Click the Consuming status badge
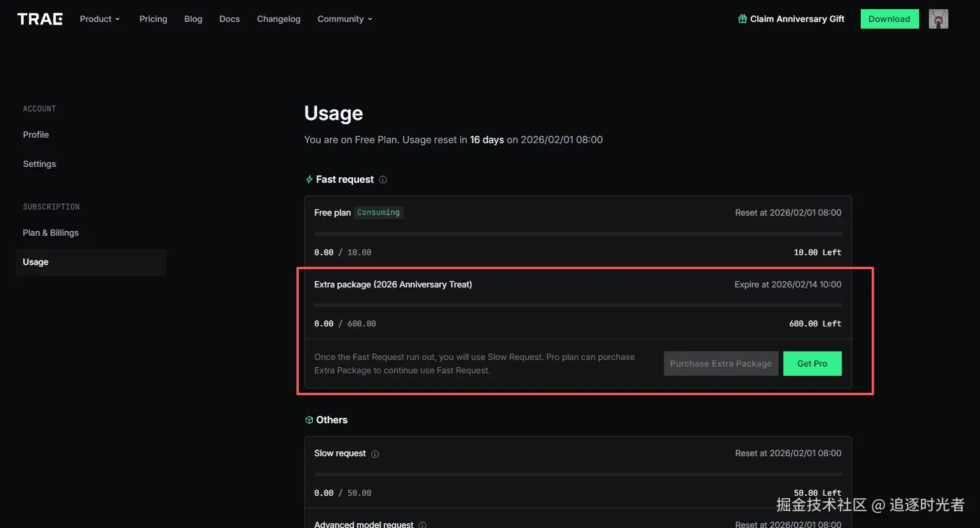Viewport: 980px width, 528px height. [x=379, y=213]
